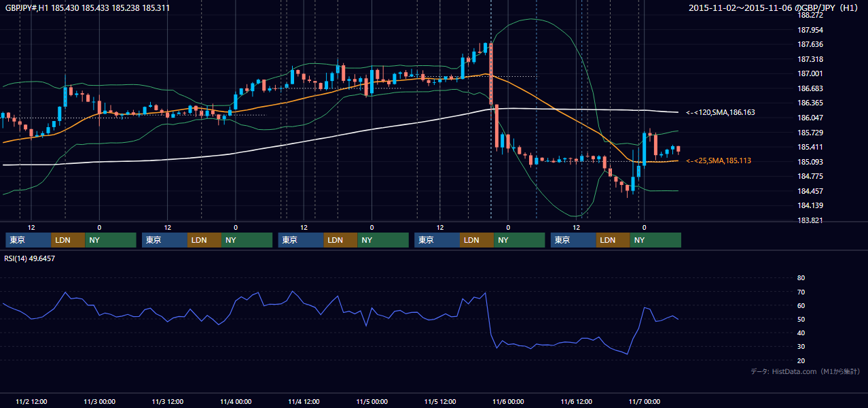Click the RSI scale value 50
The height and width of the screenshot is (408, 868).
click(801, 319)
